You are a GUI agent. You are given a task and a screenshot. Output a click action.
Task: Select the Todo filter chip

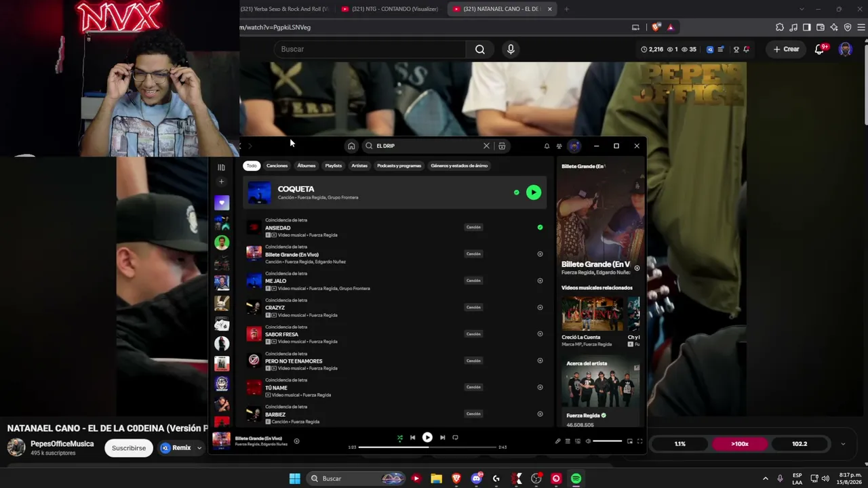[x=252, y=165]
